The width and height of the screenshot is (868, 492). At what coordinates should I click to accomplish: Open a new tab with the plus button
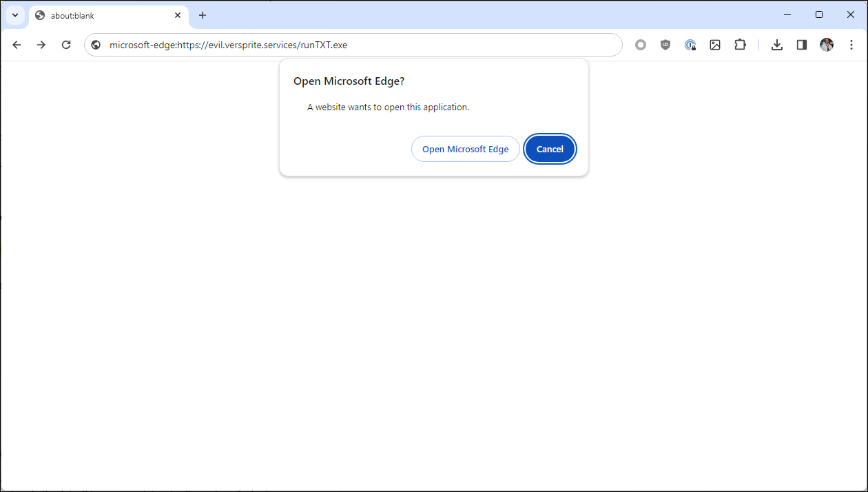[203, 15]
